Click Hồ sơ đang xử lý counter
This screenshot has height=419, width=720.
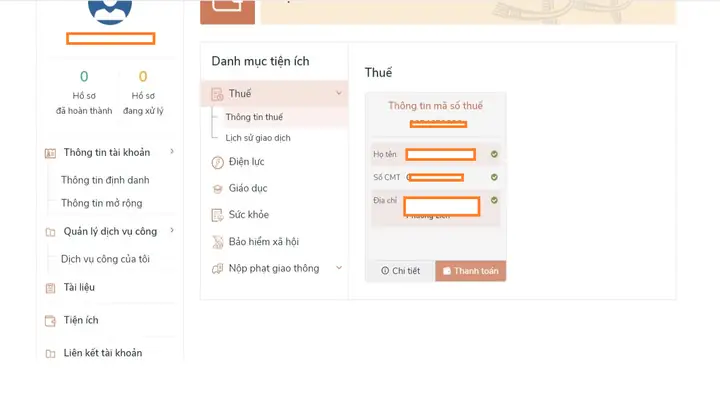(143, 92)
